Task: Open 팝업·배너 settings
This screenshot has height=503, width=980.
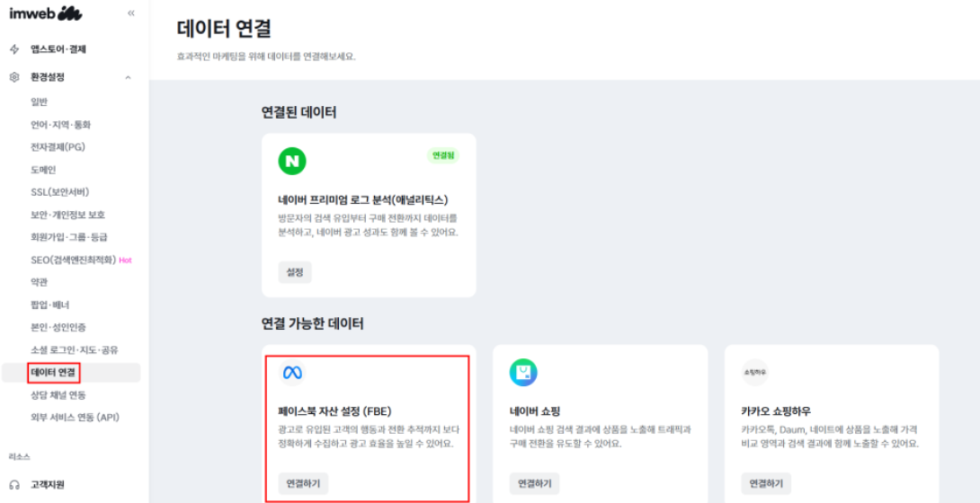Action: [50, 305]
